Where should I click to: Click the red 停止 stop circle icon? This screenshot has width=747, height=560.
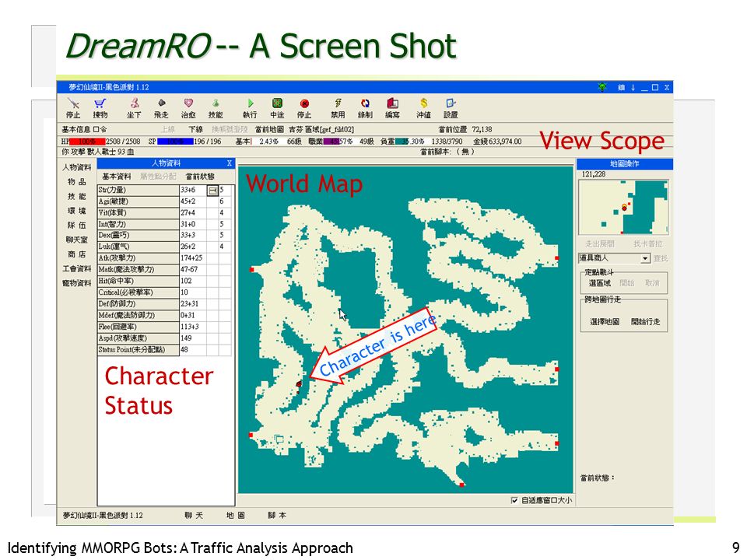coord(304,103)
